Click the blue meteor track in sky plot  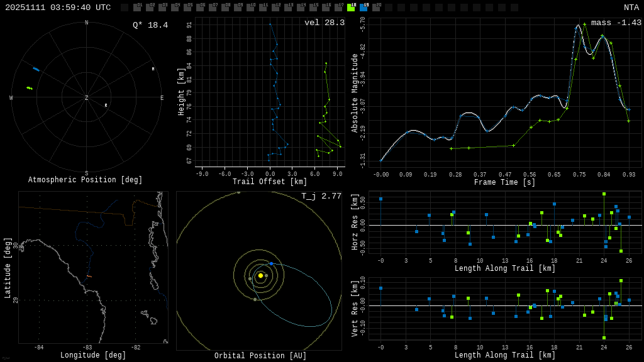click(36, 69)
